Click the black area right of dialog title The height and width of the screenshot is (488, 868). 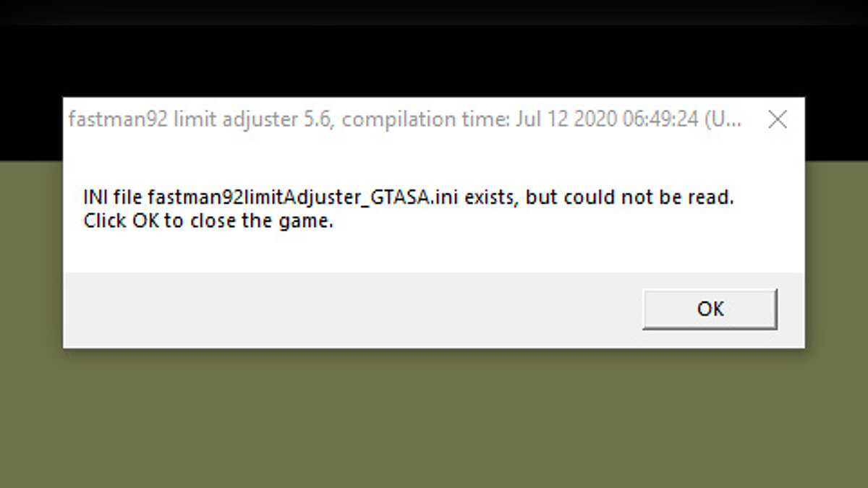[836, 127]
